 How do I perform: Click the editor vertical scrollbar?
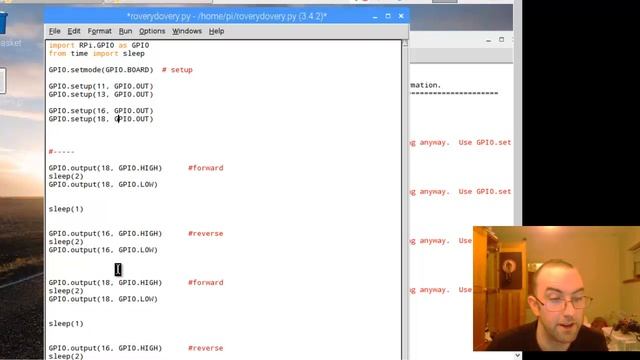pyautogui.click(x=405, y=200)
